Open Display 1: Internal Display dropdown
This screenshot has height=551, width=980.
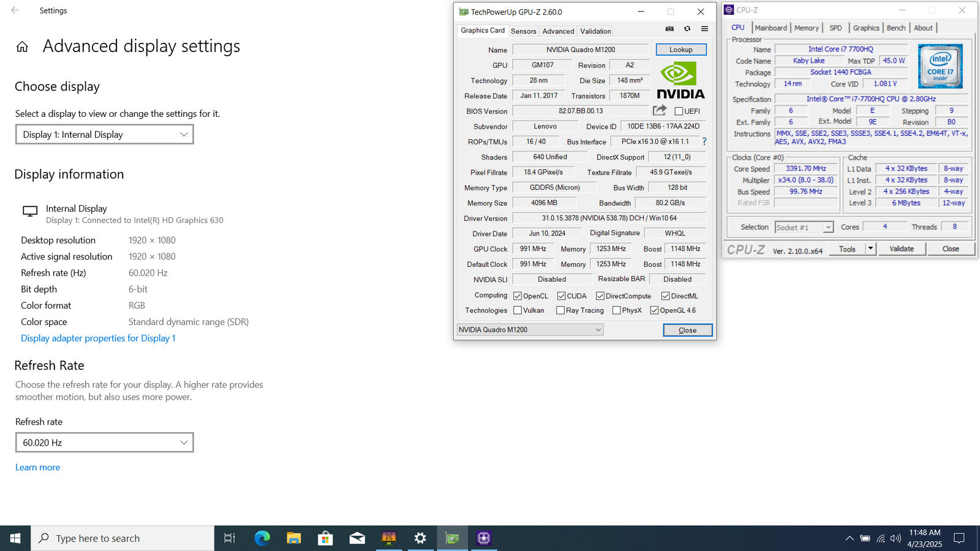105,134
